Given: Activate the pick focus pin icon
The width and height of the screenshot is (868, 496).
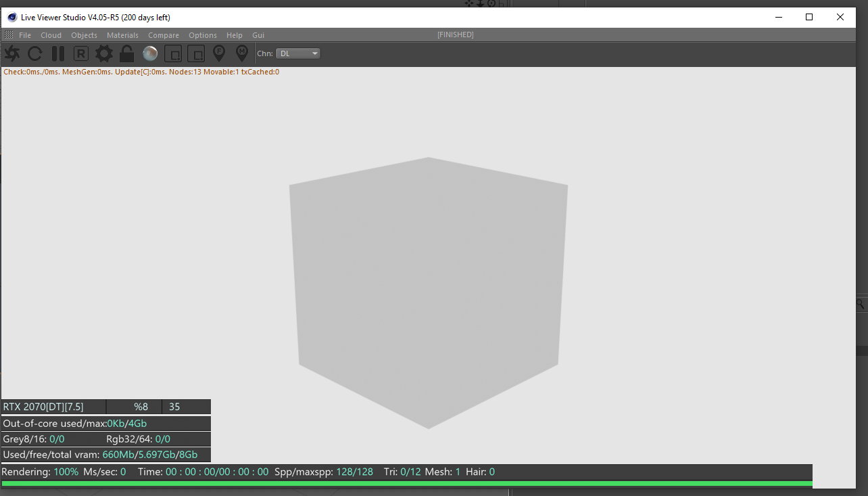Looking at the screenshot, I should (219, 53).
